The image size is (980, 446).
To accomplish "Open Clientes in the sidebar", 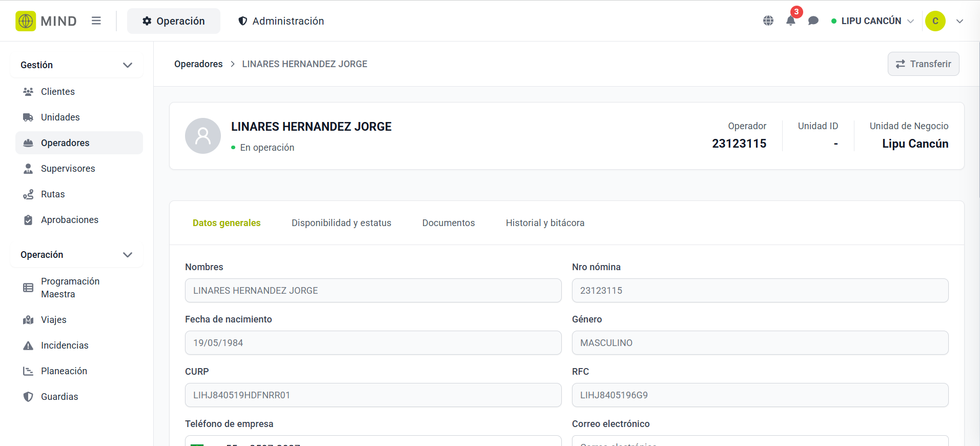I will pos(79,92).
